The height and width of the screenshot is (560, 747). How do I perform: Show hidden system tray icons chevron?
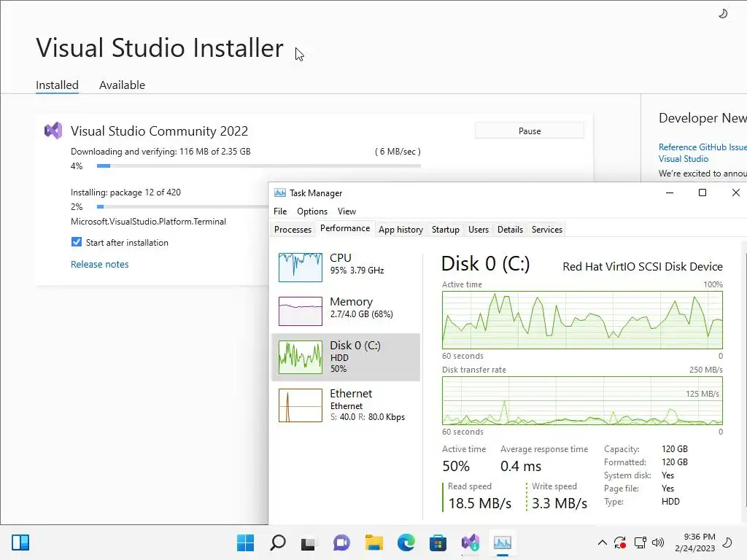(x=602, y=542)
